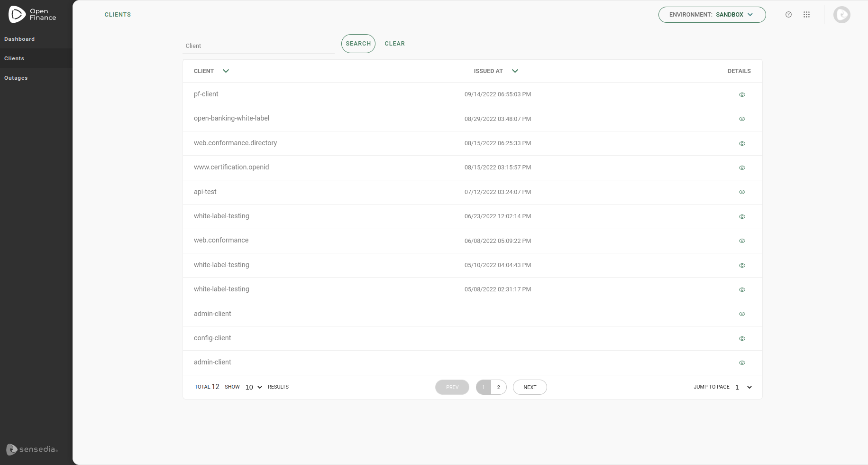This screenshot has height=465, width=868.
Task: Open the Jump to Page dropdown
Action: pos(743,388)
